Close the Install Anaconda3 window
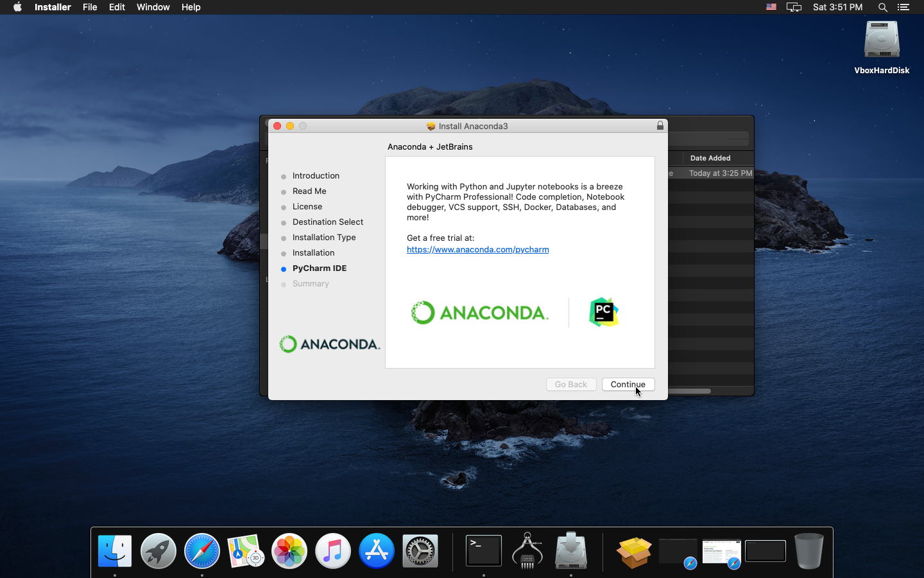This screenshot has height=578, width=924. [277, 126]
